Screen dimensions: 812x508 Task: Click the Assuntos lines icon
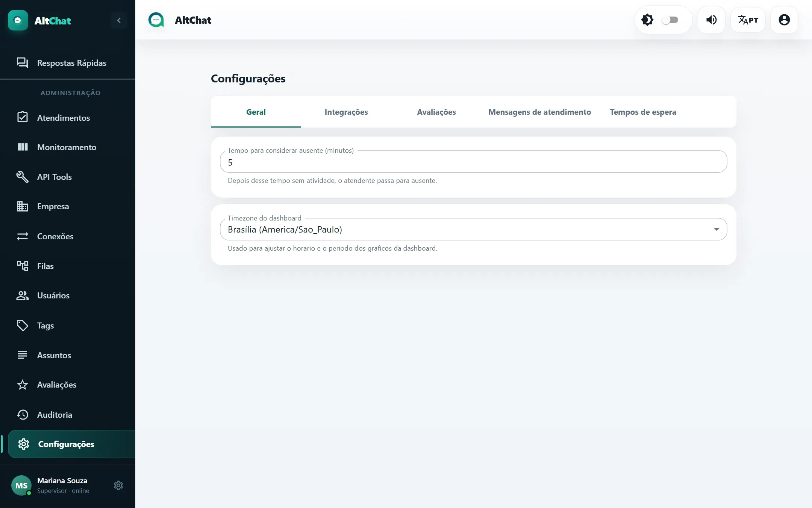[x=23, y=355]
